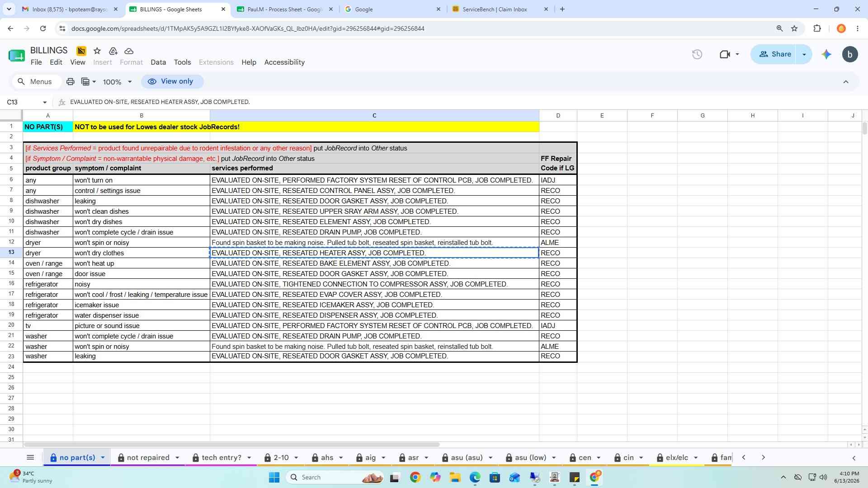Open the all sheets list icon

(x=30, y=458)
